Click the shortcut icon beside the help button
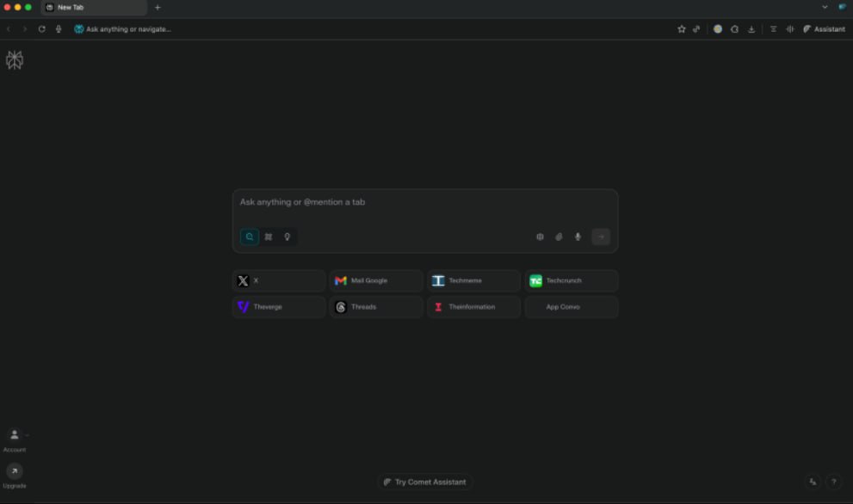 (x=813, y=482)
